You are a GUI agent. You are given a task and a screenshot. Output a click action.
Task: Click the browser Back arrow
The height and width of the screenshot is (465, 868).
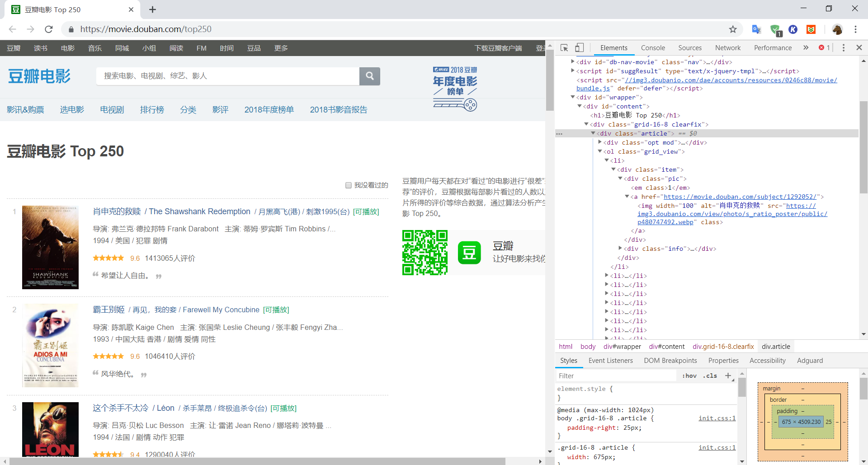coord(13,29)
